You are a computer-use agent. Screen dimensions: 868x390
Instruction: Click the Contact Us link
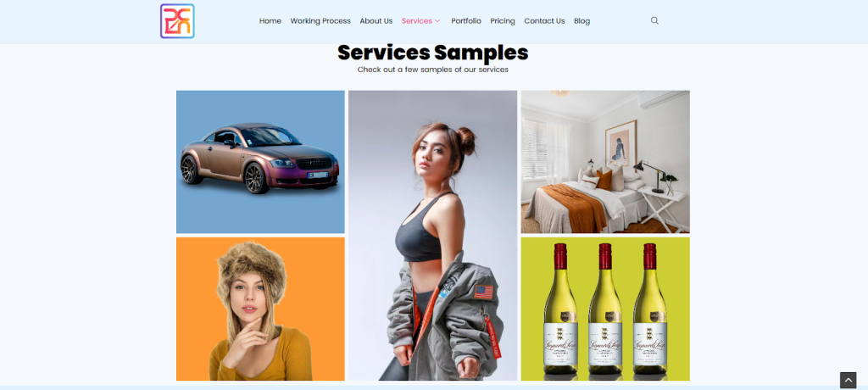544,21
